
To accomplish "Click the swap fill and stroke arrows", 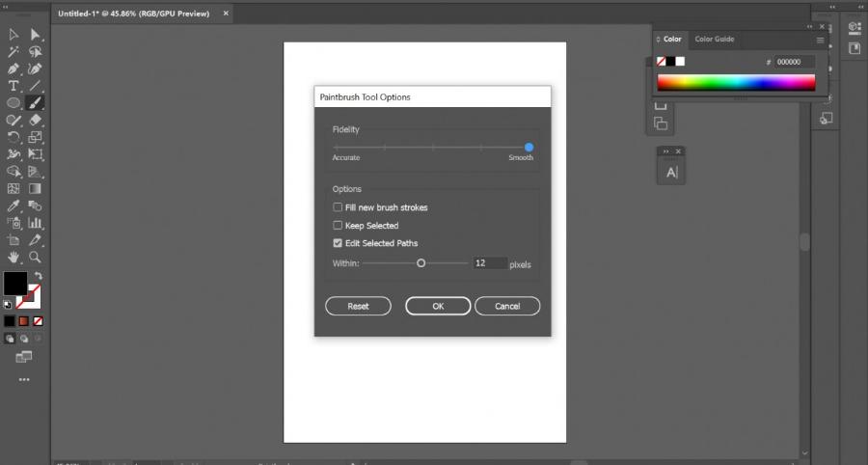I will pos(39,276).
